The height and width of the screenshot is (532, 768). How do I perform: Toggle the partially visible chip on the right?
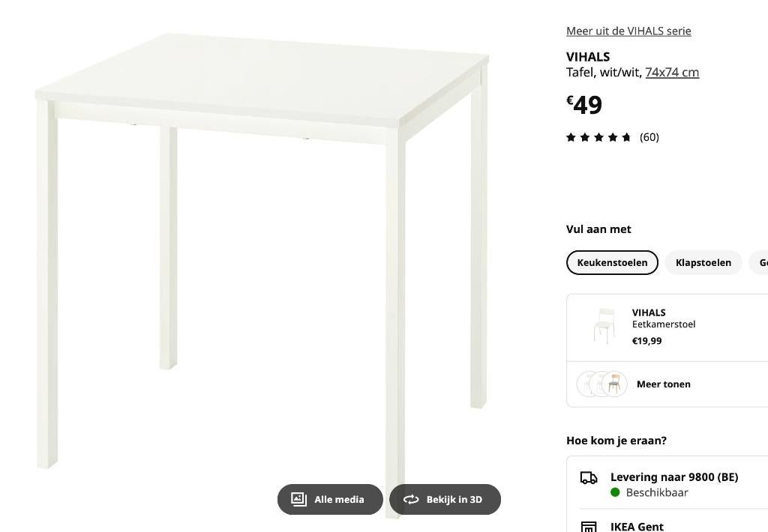[x=761, y=262]
